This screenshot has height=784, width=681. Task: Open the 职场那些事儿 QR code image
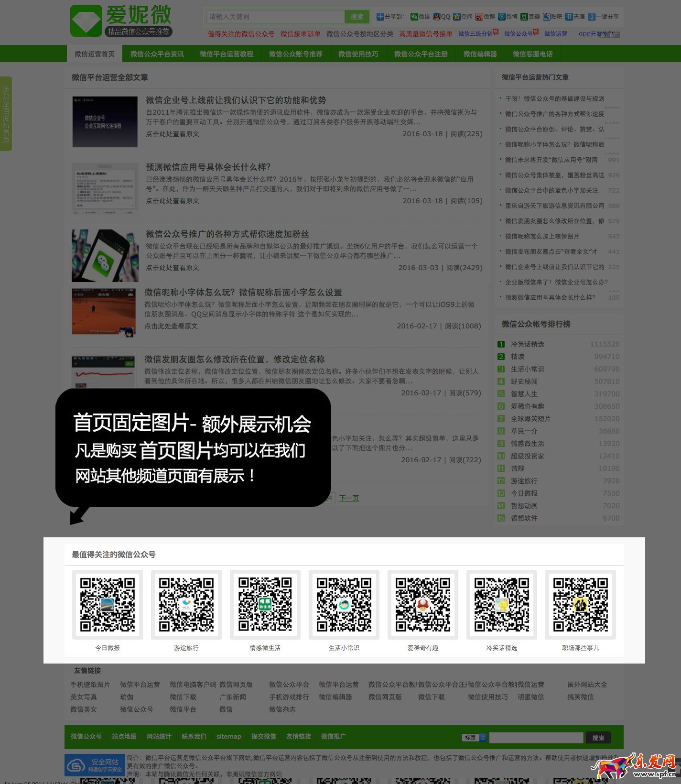(581, 605)
